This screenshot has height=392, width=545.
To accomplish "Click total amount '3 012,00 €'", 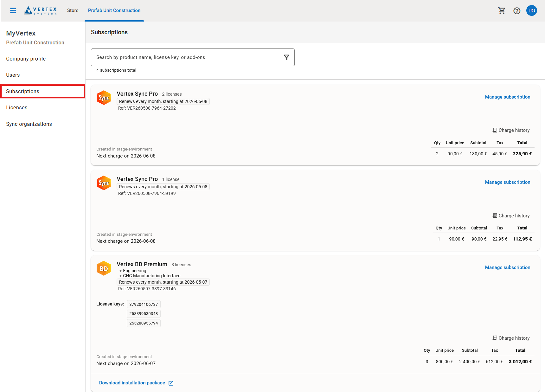I will (520, 362).
